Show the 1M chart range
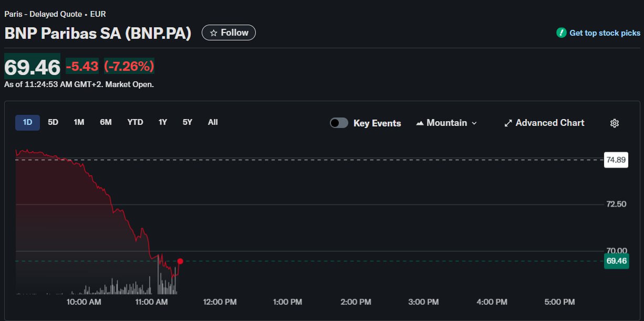Viewport: 644px width, 321px height. 79,122
